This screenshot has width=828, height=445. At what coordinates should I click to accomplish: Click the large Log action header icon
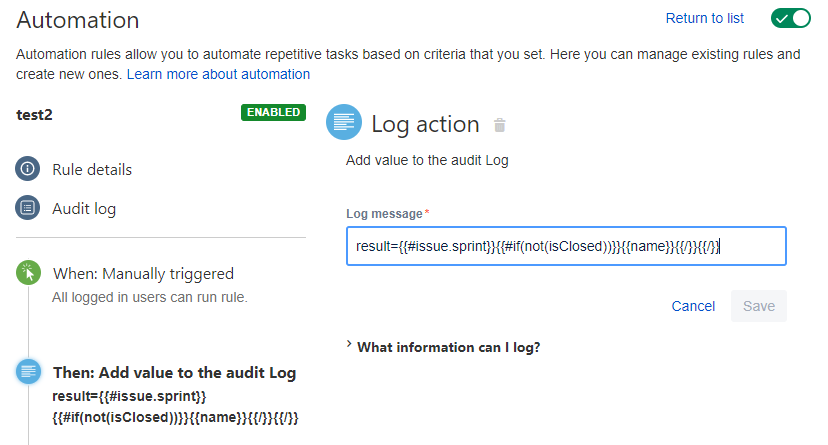(344, 122)
